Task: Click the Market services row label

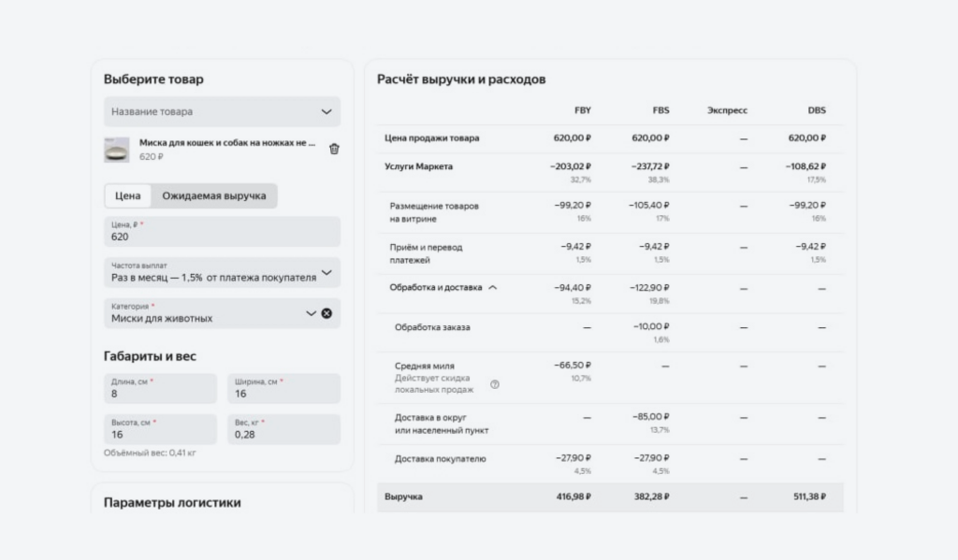Action: pos(419,166)
